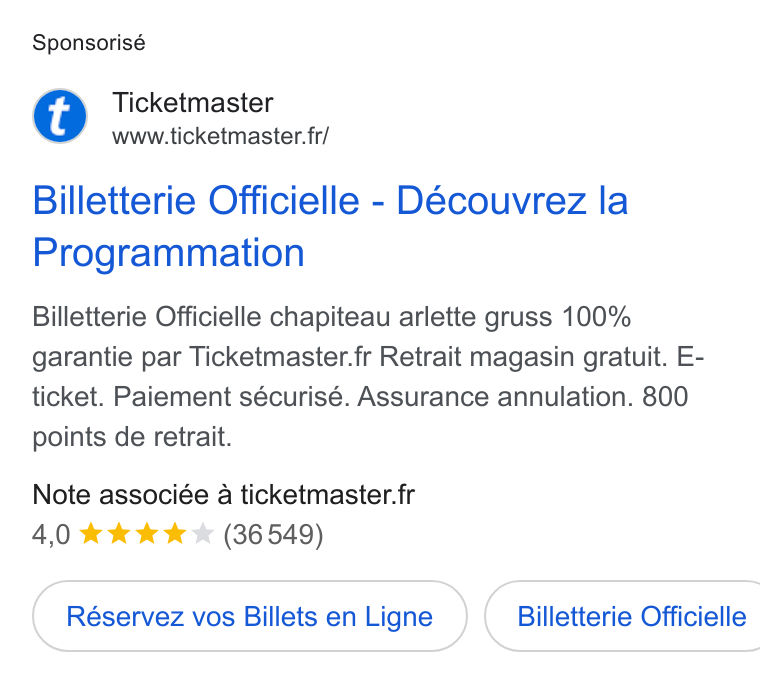
Task: Open the Billetterie Officielle sitelink button
Action: tap(622, 616)
